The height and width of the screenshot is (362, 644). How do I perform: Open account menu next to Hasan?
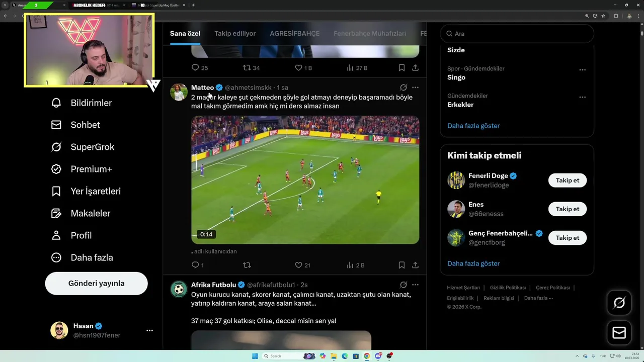pos(149,330)
